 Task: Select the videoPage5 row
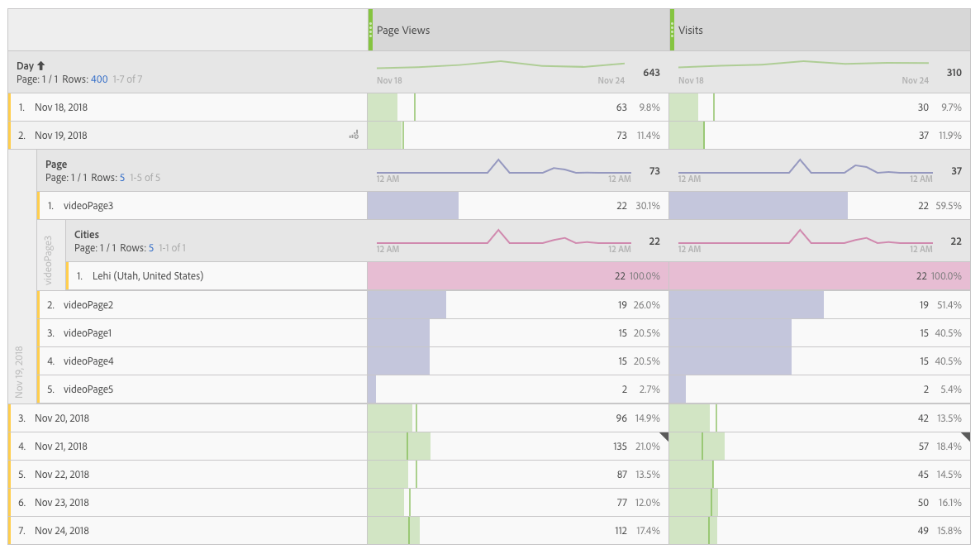coord(91,389)
